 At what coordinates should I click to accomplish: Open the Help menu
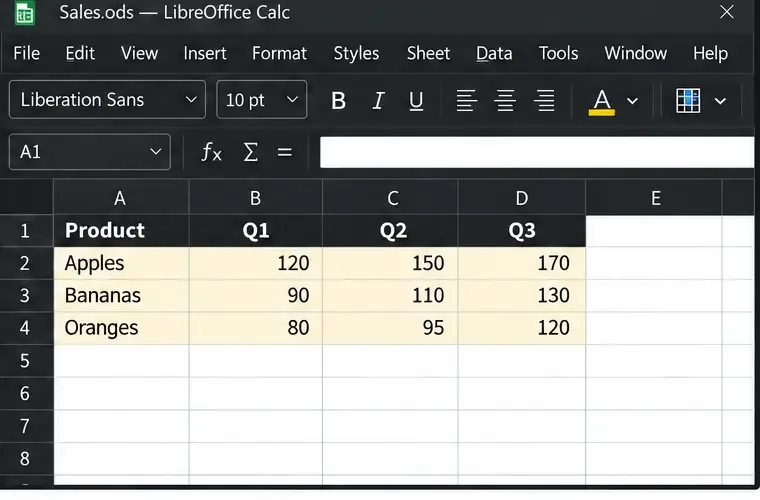710,53
